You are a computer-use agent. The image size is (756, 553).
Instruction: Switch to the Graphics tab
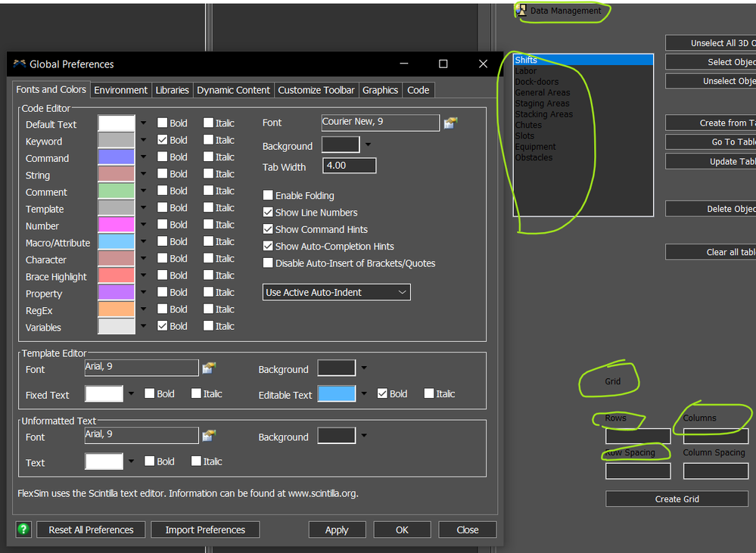(x=381, y=90)
